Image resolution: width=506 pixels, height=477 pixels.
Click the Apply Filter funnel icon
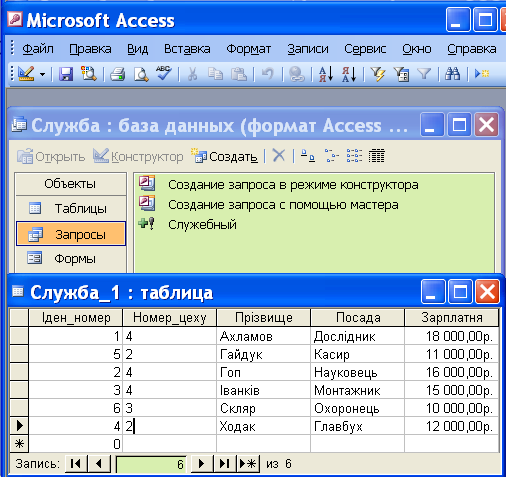[x=424, y=74]
